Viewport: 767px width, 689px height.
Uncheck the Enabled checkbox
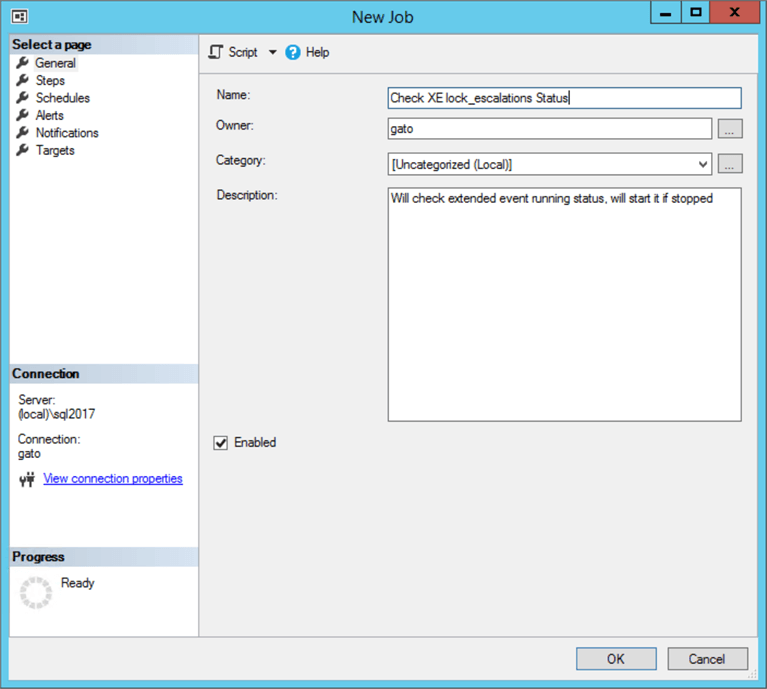tap(221, 443)
